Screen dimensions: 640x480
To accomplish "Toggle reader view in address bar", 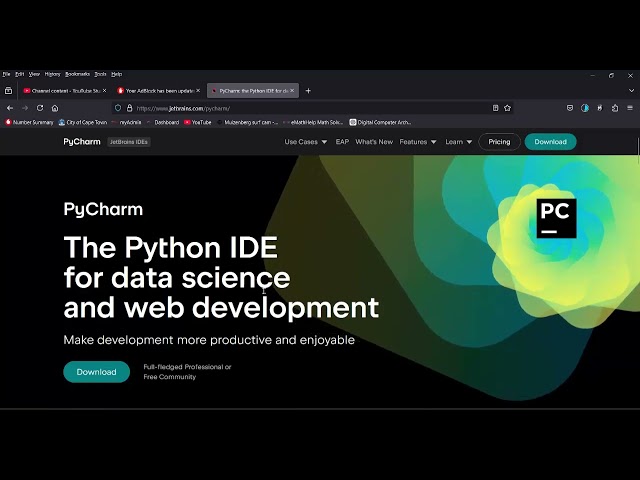I will 496,108.
